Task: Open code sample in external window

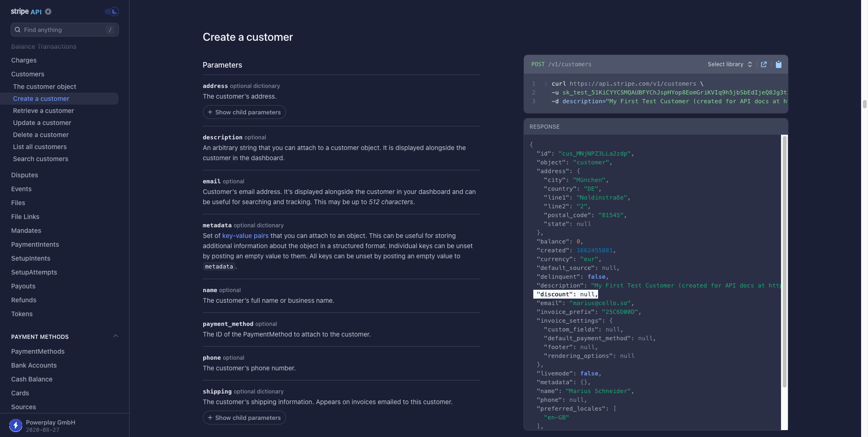Action: point(764,64)
